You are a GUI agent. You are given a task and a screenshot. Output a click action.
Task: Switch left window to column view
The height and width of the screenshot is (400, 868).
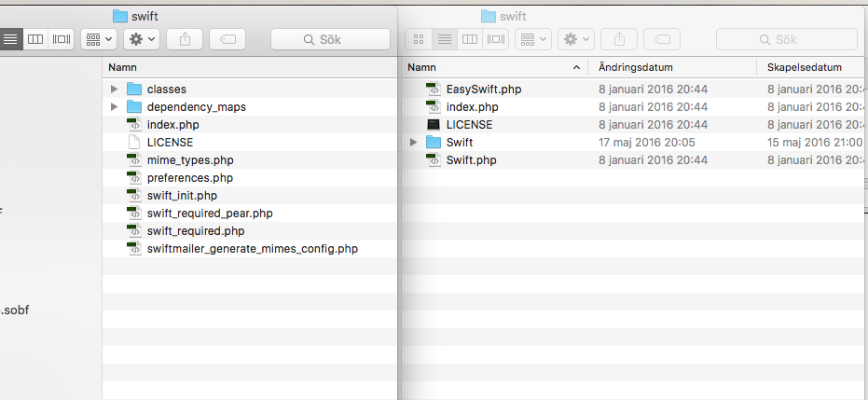coord(35,39)
